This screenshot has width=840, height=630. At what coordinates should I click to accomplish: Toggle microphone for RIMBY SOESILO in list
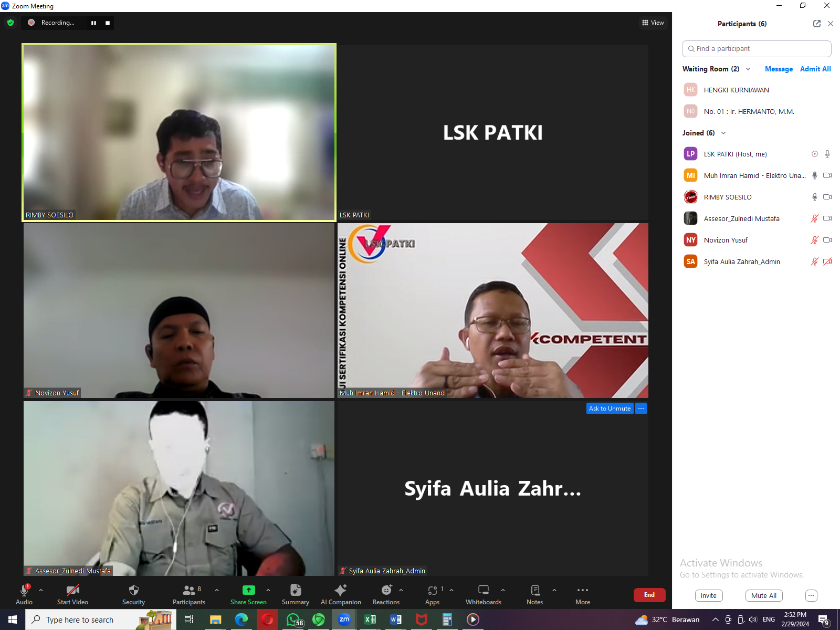point(815,197)
